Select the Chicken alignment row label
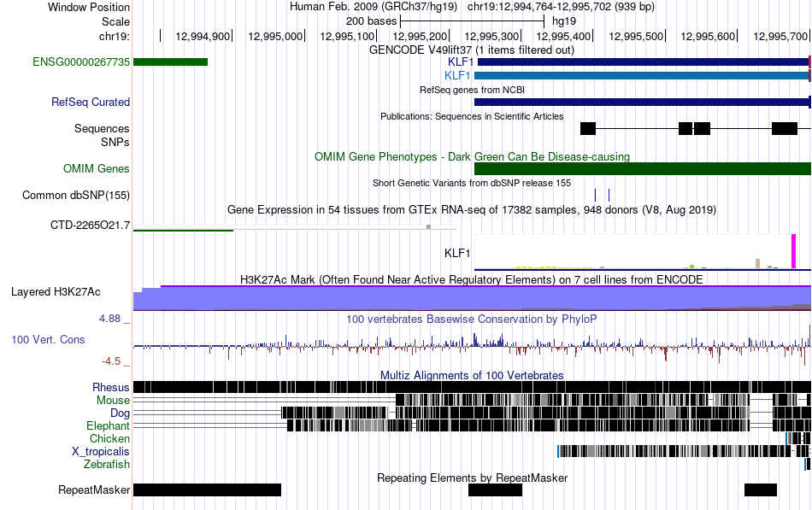This screenshot has height=510, width=812. (109, 438)
